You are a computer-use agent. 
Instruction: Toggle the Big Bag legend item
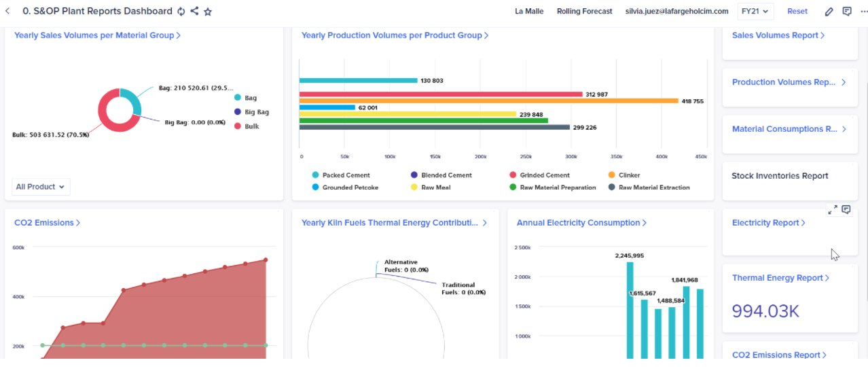(251, 112)
